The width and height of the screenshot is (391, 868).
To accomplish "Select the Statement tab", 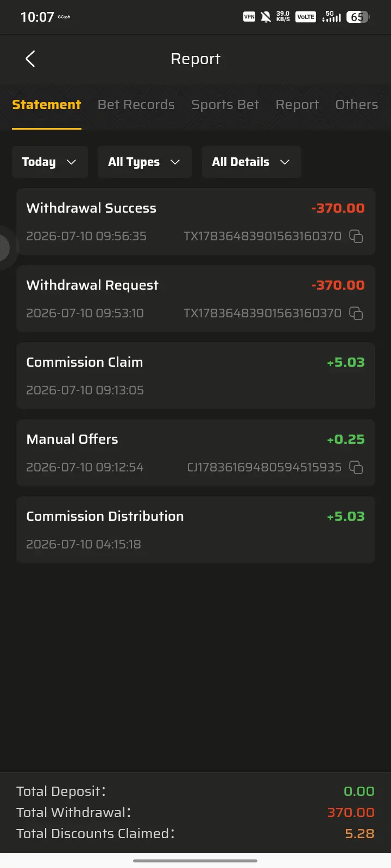I will 47,105.
